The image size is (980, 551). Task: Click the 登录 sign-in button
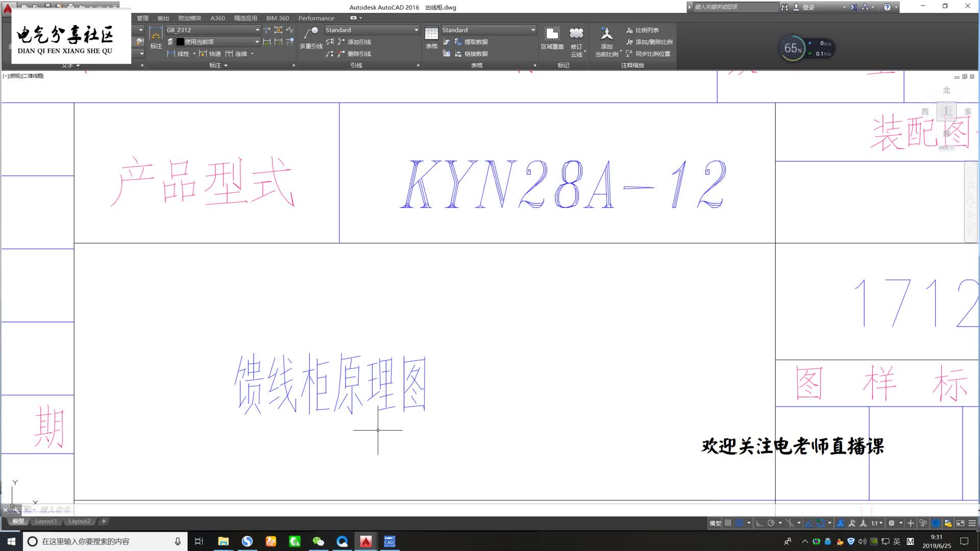pyautogui.click(x=804, y=7)
